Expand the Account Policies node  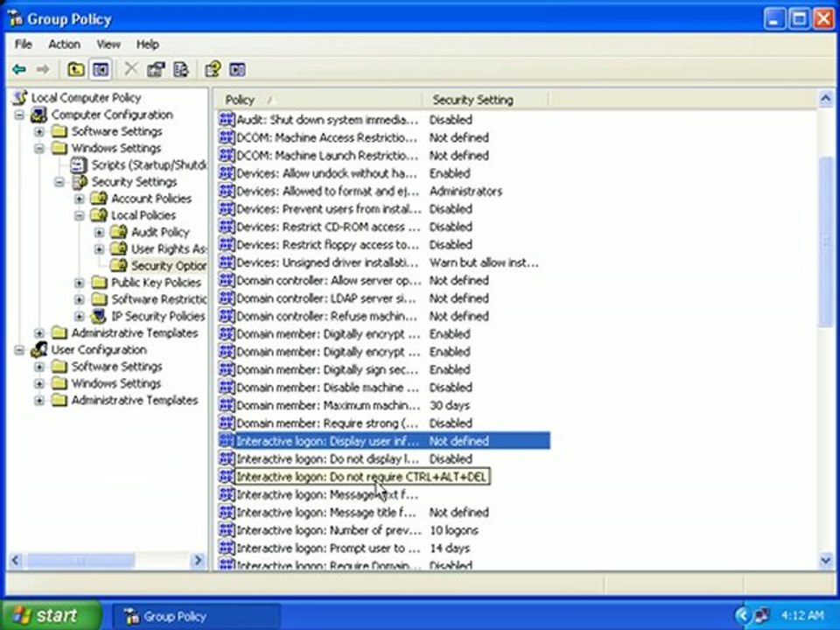pyautogui.click(x=80, y=199)
